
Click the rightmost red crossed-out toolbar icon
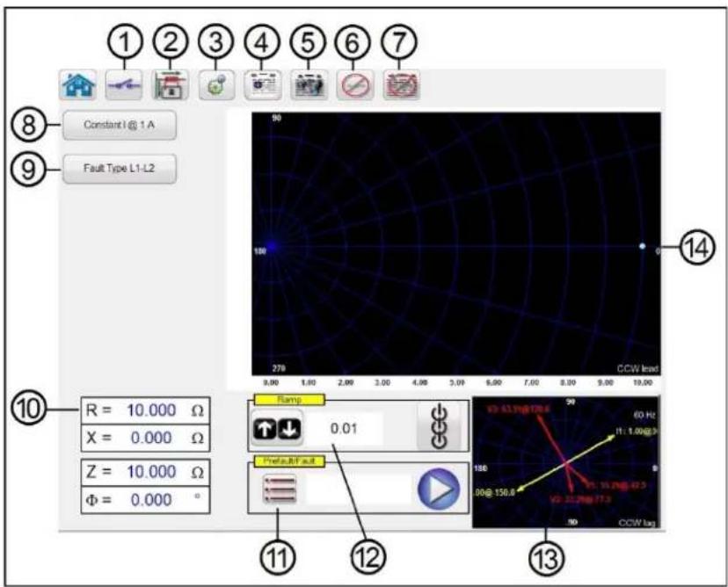(402, 85)
